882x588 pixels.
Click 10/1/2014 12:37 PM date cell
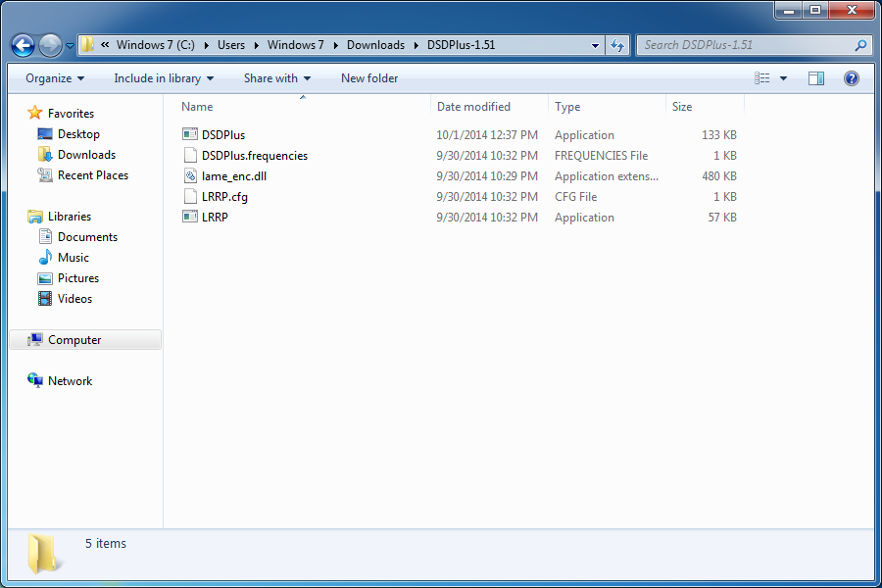(x=487, y=135)
